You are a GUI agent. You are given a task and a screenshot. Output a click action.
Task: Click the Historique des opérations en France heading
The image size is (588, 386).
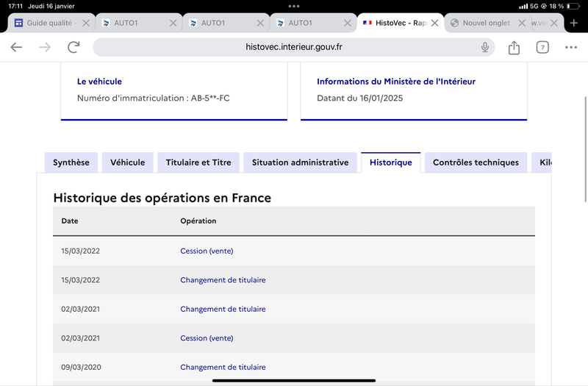click(x=162, y=198)
